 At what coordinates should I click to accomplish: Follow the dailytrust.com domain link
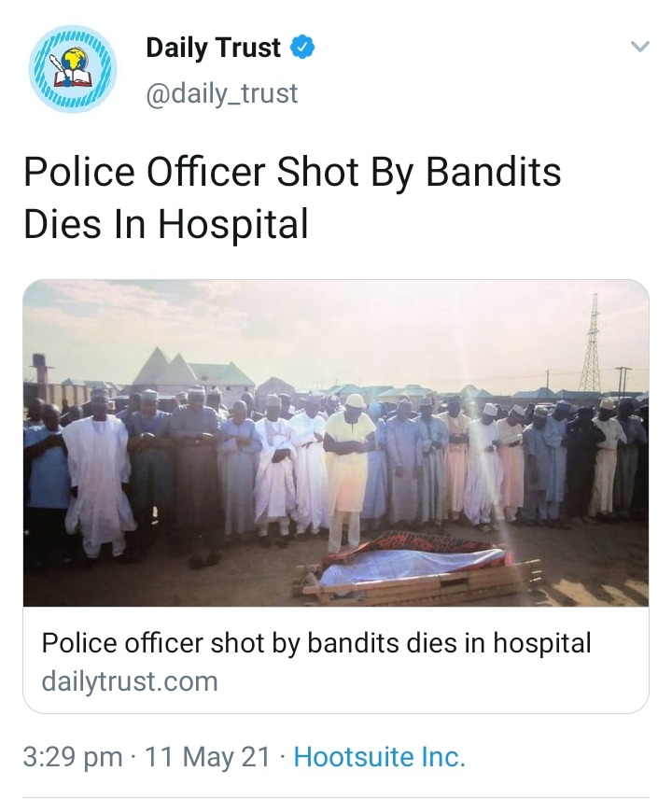point(130,681)
